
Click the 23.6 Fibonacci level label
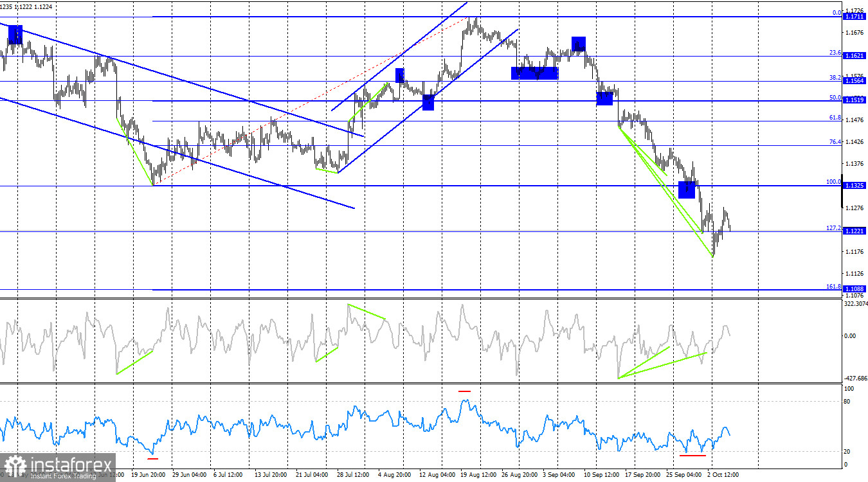(x=835, y=53)
